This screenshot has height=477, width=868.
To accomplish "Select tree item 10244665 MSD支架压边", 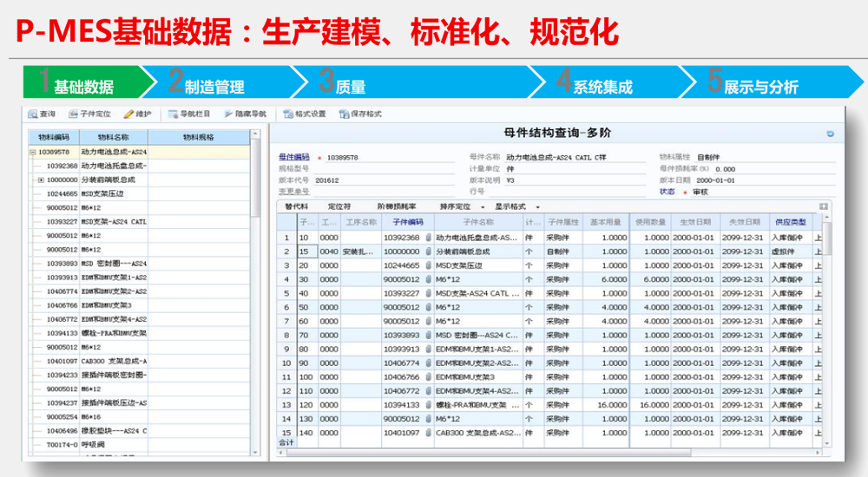I will [87, 193].
